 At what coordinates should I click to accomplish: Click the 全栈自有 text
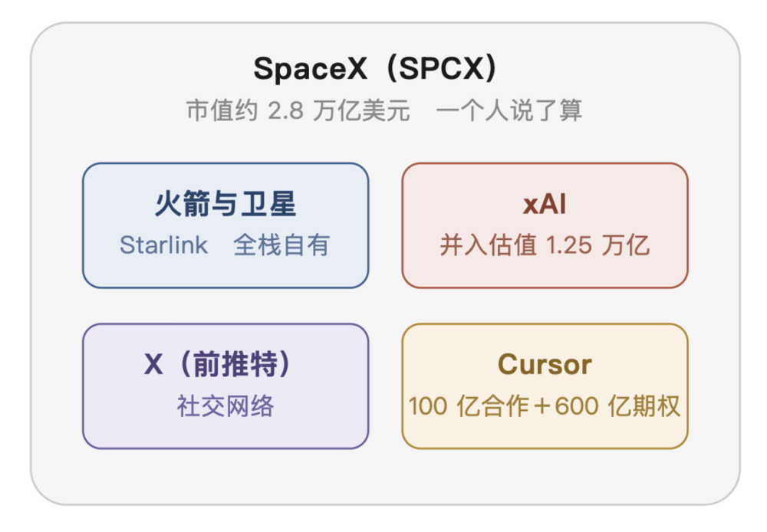coord(281,245)
